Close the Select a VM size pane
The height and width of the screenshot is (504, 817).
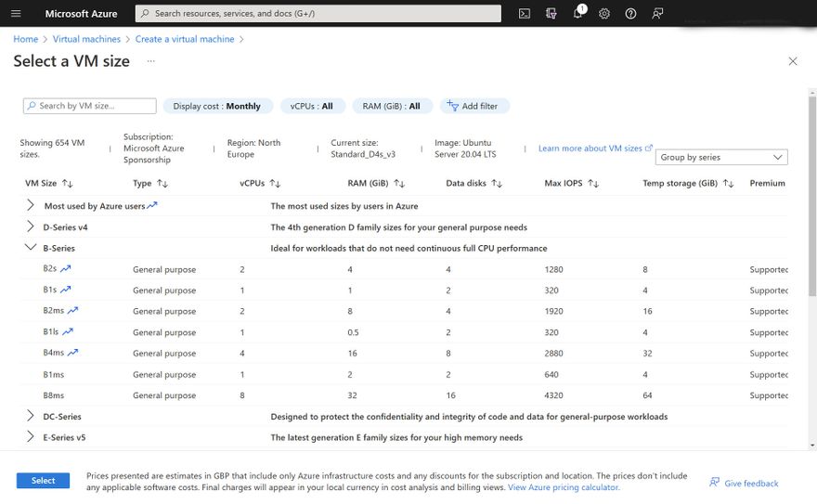pyautogui.click(x=792, y=61)
